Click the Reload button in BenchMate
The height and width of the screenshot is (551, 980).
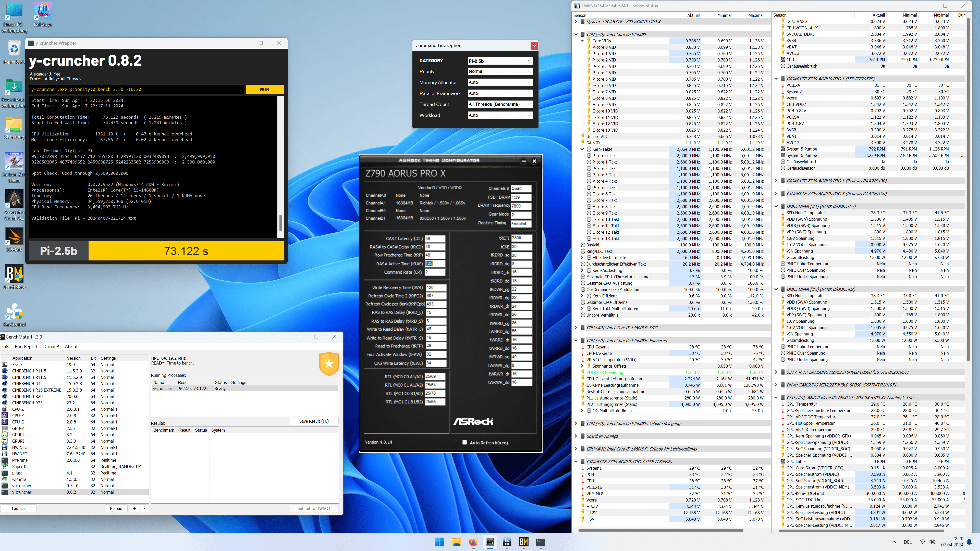click(116, 508)
